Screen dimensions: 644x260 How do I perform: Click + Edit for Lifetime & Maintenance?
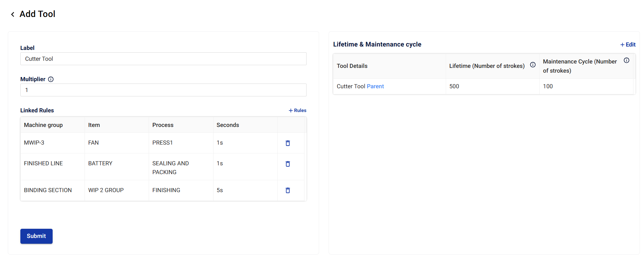click(x=628, y=45)
